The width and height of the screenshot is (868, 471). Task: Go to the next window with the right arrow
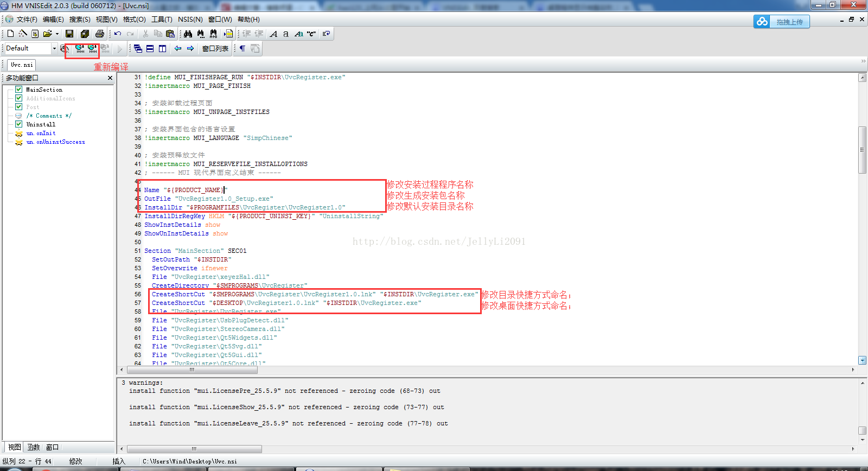(x=190, y=48)
